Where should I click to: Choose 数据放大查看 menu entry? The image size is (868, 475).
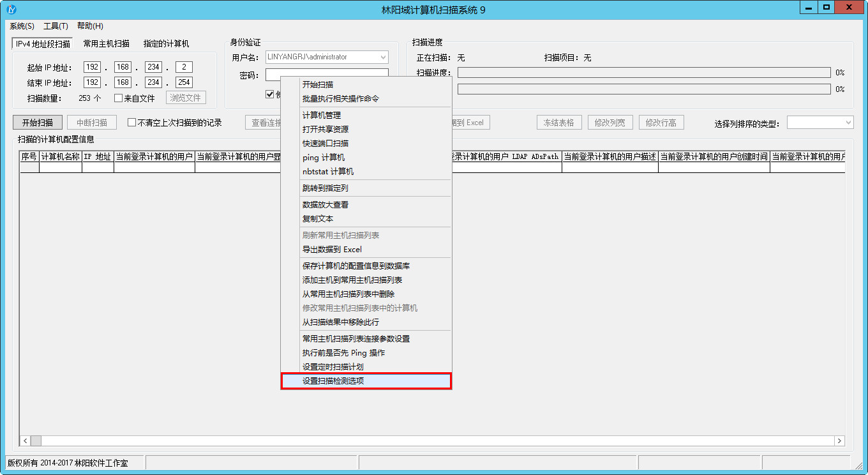point(366,204)
